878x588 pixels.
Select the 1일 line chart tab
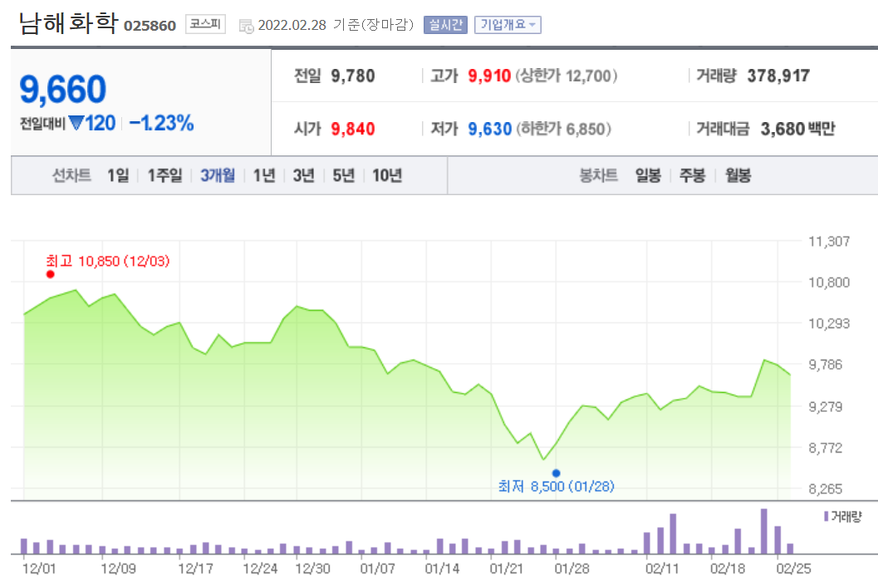pos(118,176)
